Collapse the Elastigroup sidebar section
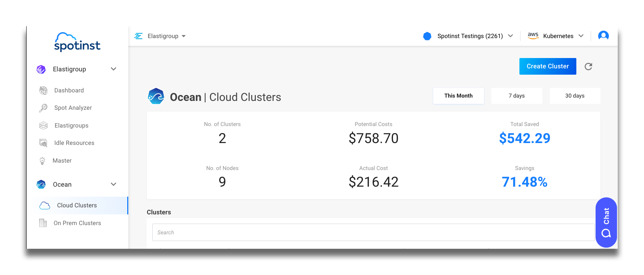Viewport: 644px width, 275px height. (x=113, y=69)
